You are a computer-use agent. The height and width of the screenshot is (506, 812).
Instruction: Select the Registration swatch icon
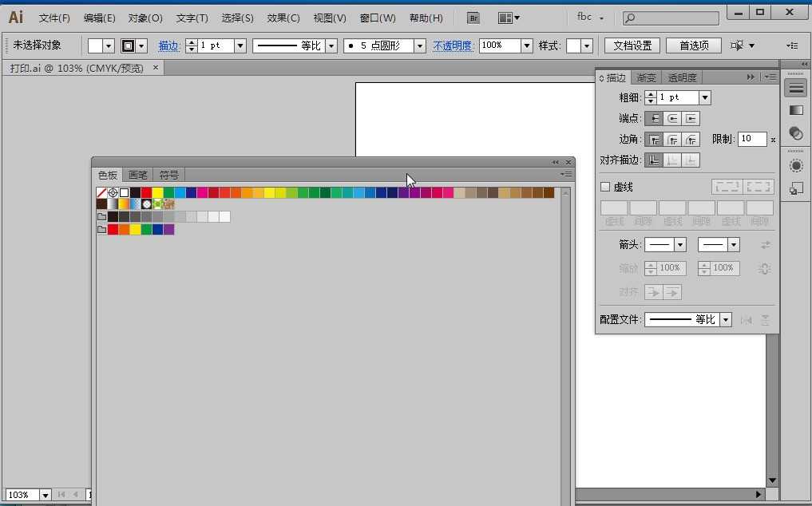click(113, 193)
